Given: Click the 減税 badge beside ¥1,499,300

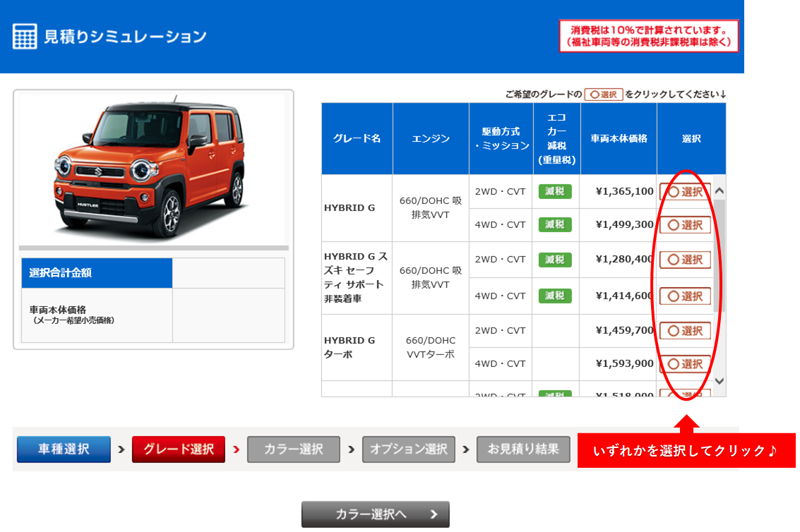Looking at the screenshot, I should [555, 225].
